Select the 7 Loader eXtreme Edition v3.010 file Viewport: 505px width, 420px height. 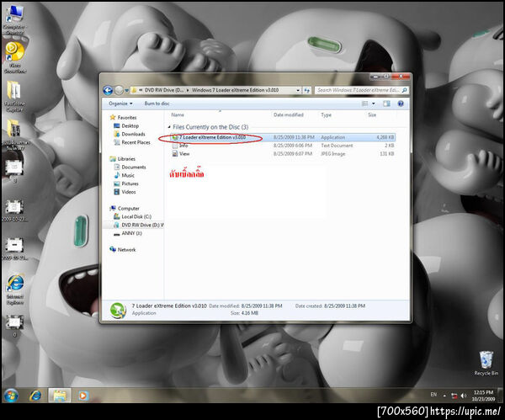tap(282, 137)
